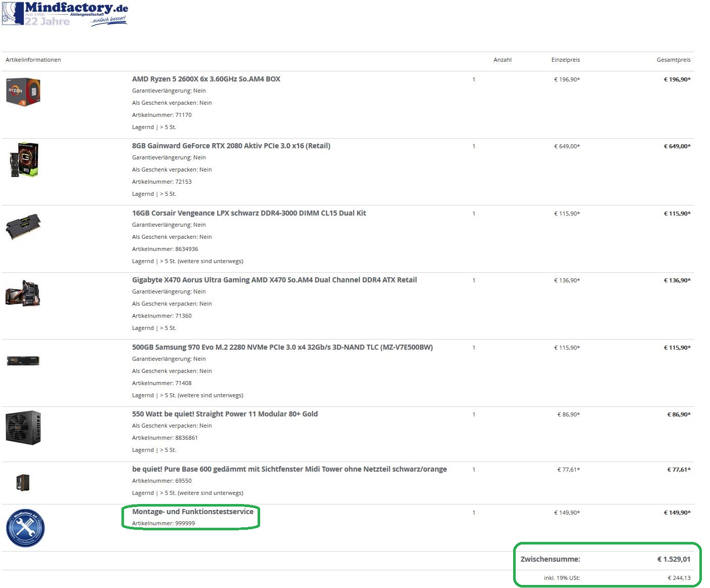The image size is (710, 588).
Task: Open the Gainward RTX 2080 product thumbnail
Action: (x=23, y=159)
